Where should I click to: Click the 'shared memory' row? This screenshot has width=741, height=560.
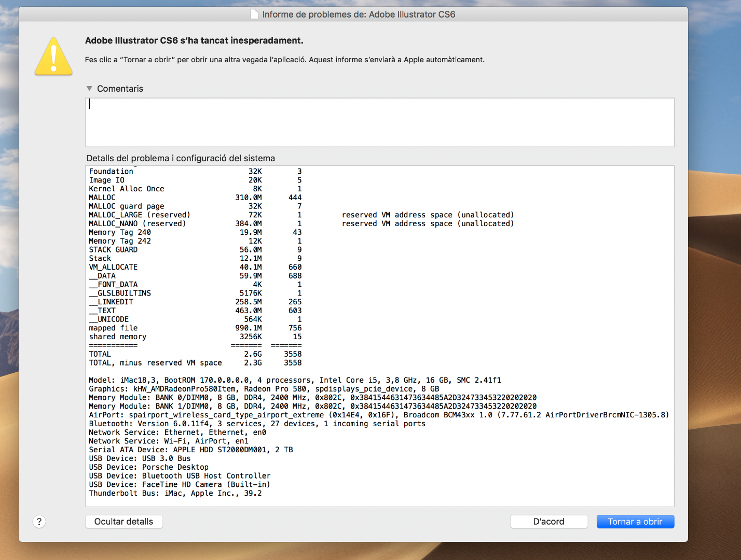(195, 337)
